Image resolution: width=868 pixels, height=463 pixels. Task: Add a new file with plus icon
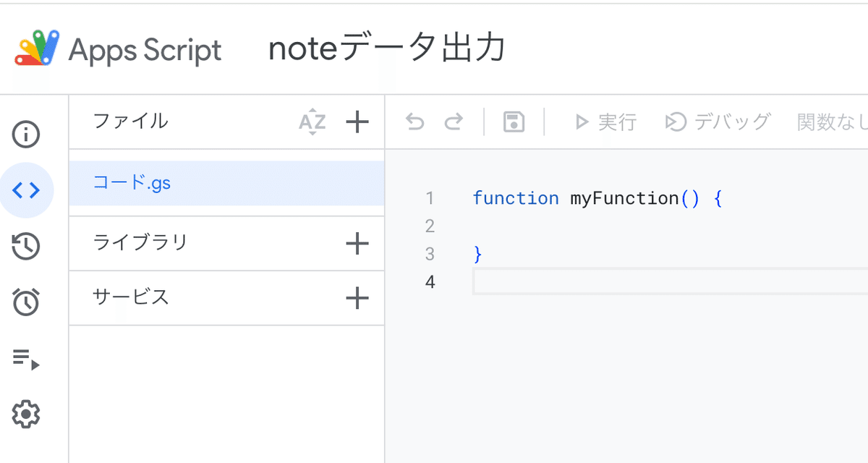pos(357,122)
